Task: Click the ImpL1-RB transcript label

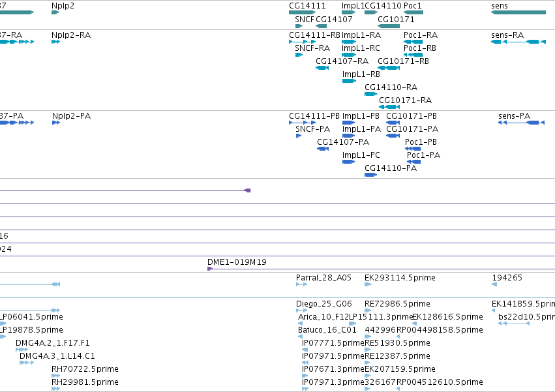Action: tap(361, 74)
